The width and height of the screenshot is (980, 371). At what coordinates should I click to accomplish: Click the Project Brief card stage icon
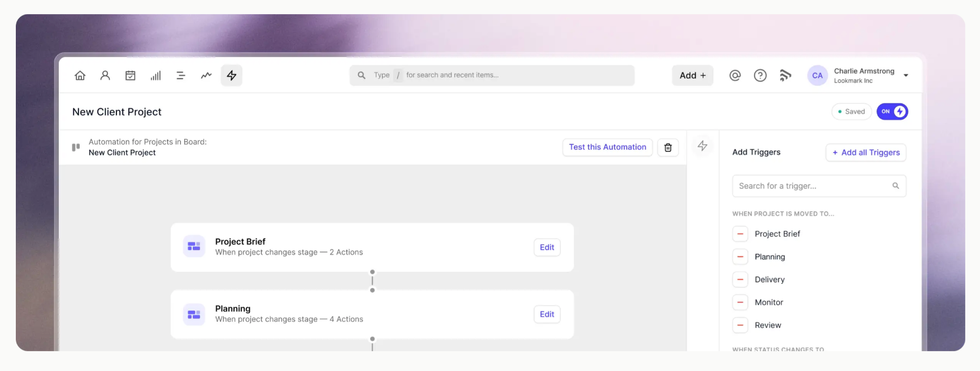click(x=194, y=247)
